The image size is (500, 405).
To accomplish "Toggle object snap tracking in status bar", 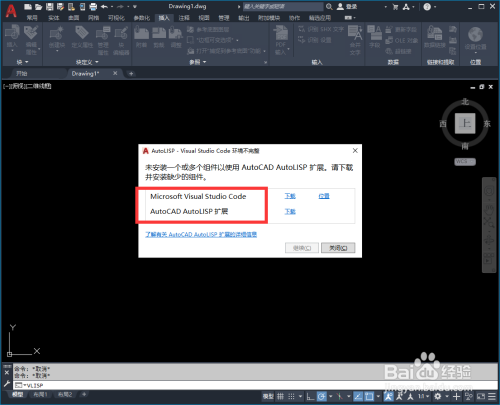I will point(358,396).
